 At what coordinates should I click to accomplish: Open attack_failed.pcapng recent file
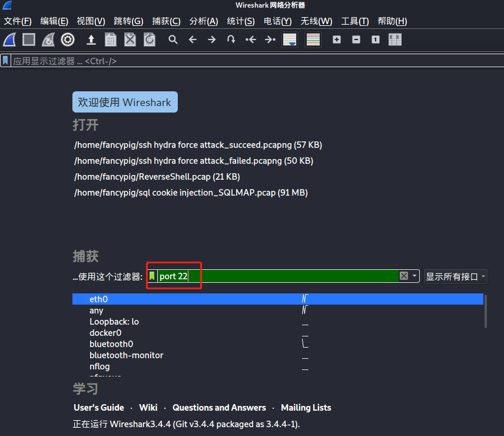pos(194,161)
